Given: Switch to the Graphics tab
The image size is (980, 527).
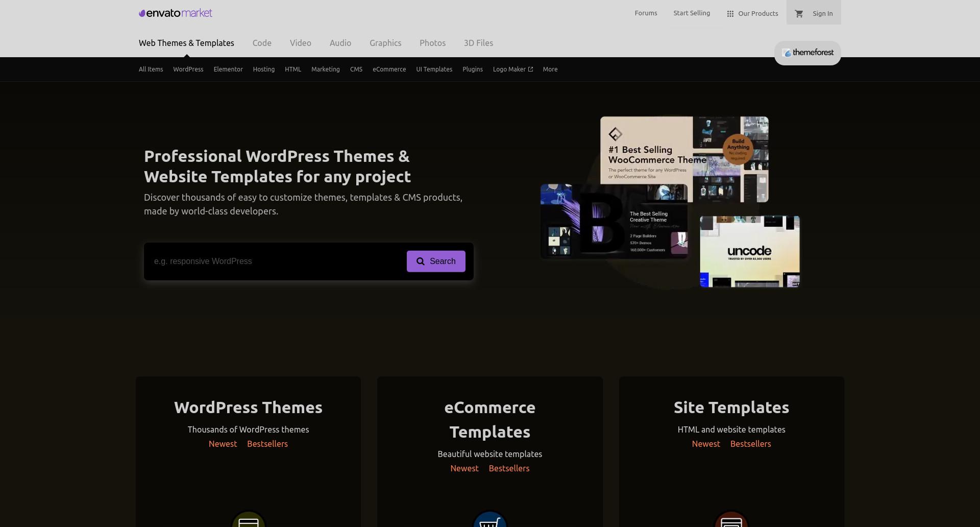Looking at the screenshot, I should coord(385,43).
